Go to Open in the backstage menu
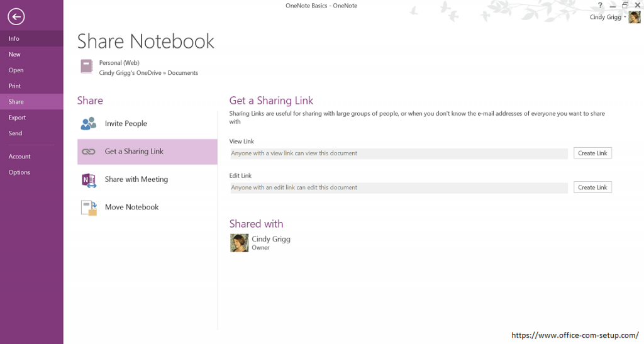 31,70
